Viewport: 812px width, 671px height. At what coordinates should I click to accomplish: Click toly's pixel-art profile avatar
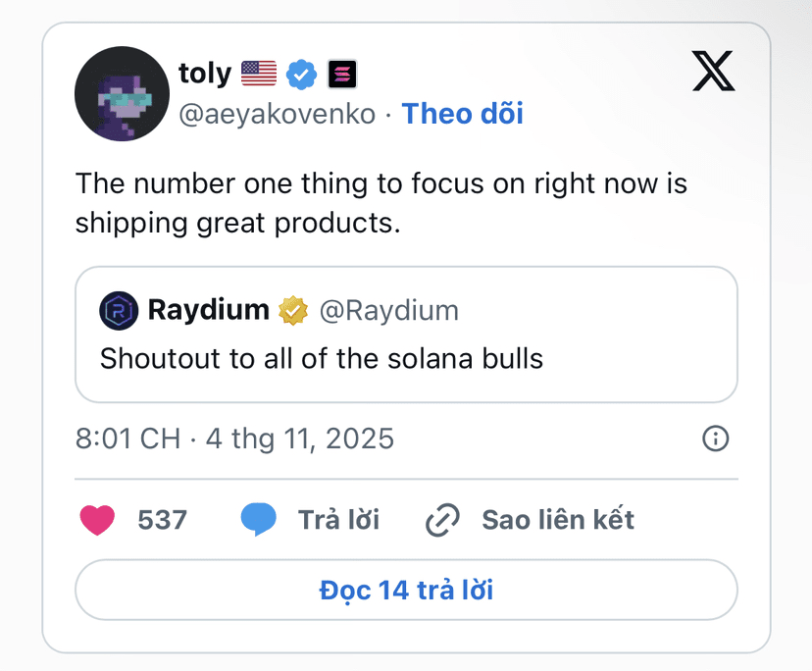[122, 94]
